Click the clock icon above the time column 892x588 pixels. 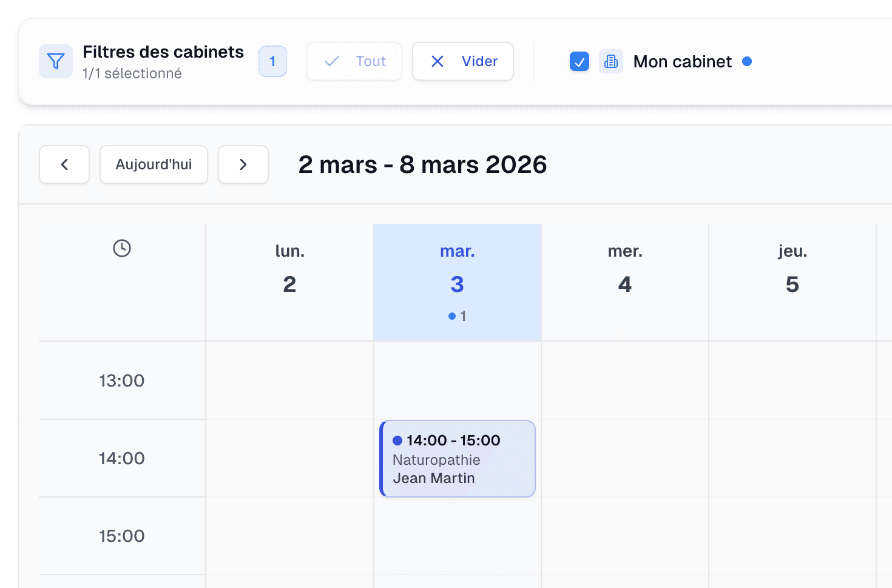click(x=121, y=248)
